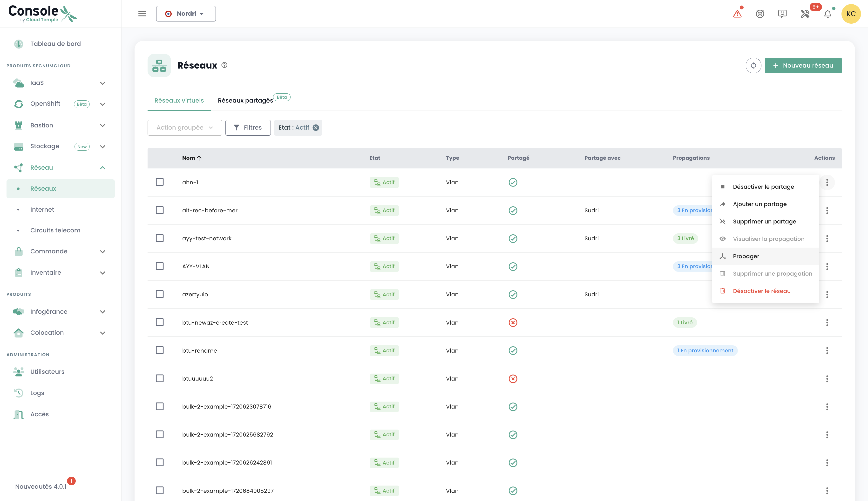Click the tools icon with 9+ badge
The height and width of the screenshot is (501, 868).
coord(805,14)
